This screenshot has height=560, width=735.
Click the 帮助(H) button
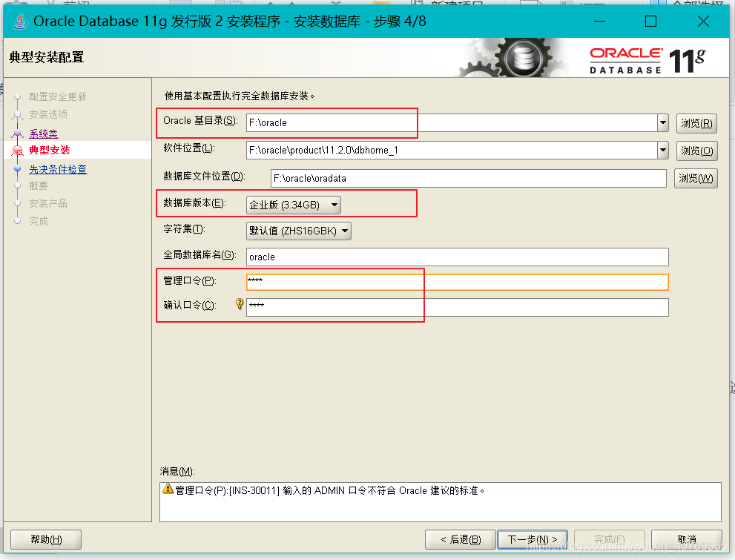(x=46, y=539)
